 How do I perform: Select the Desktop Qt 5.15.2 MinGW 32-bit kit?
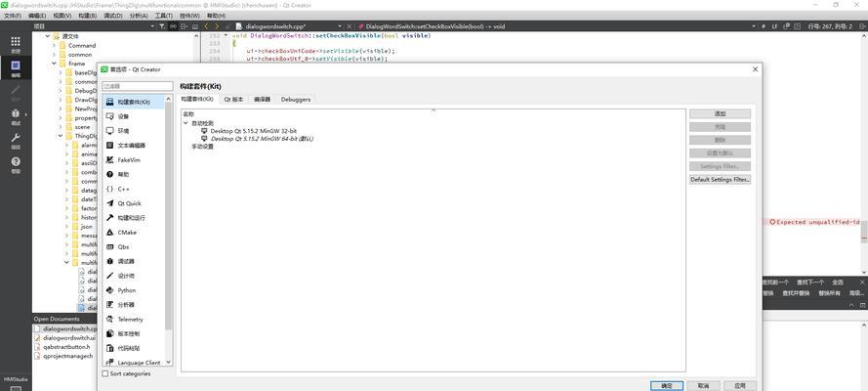254,131
